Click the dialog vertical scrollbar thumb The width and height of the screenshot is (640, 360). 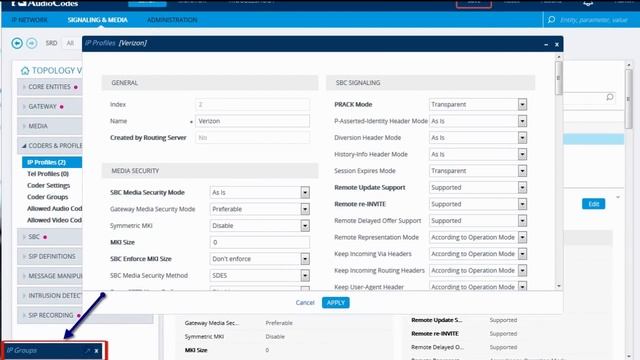click(x=559, y=78)
